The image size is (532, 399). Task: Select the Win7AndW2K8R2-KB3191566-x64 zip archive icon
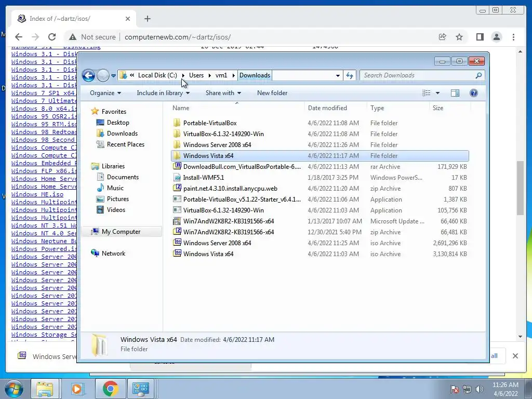click(x=177, y=232)
